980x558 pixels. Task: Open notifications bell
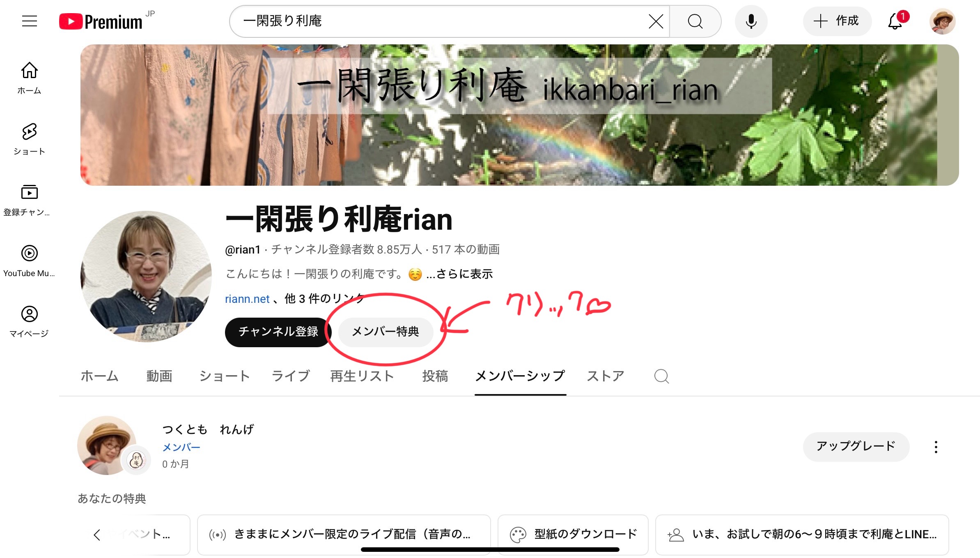pyautogui.click(x=896, y=21)
